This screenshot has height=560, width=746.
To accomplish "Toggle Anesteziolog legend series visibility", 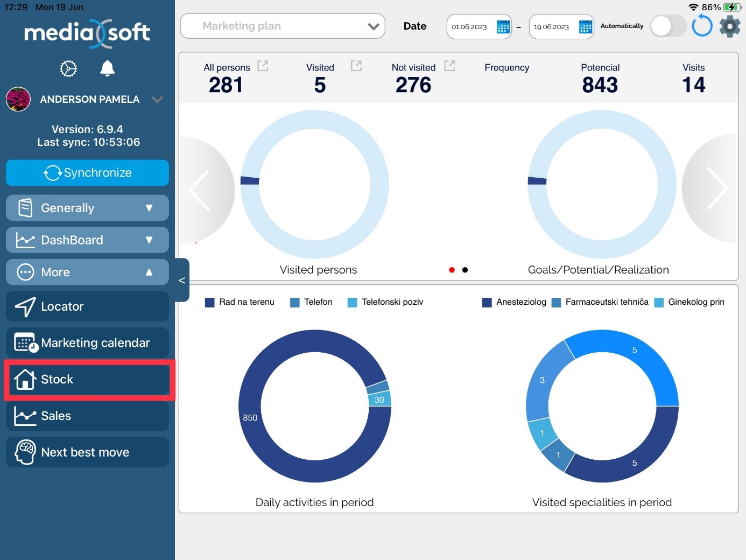I will tap(515, 302).
